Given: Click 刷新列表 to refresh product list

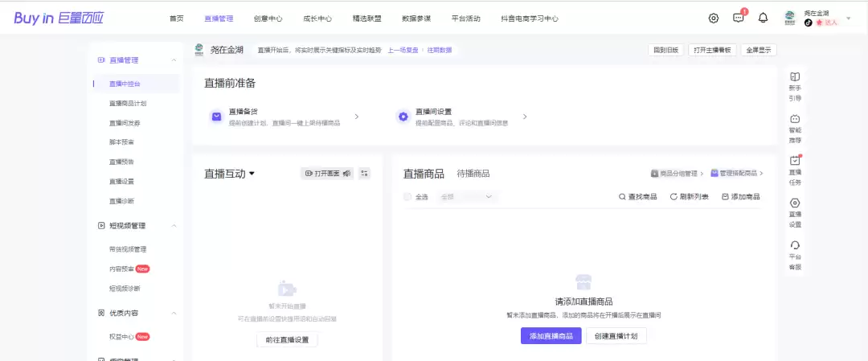Looking at the screenshot, I should pos(690,197).
